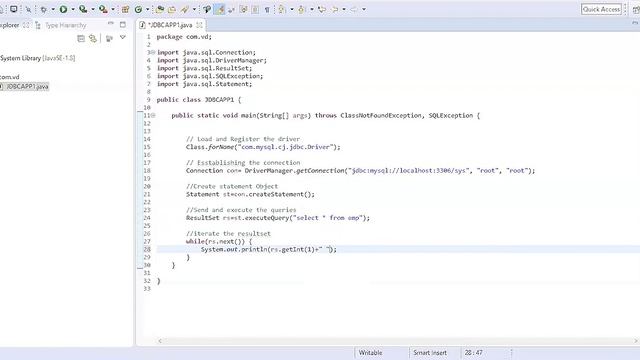Minimize the Package Explorer panel

point(111,24)
